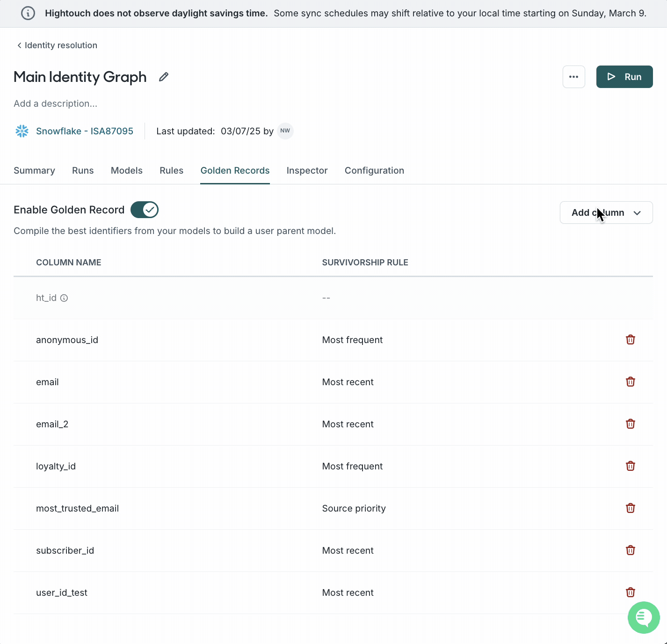This screenshot has height=644, width=667.
Task: Delete the most_trusted_email column
Action: coord(630,508)
